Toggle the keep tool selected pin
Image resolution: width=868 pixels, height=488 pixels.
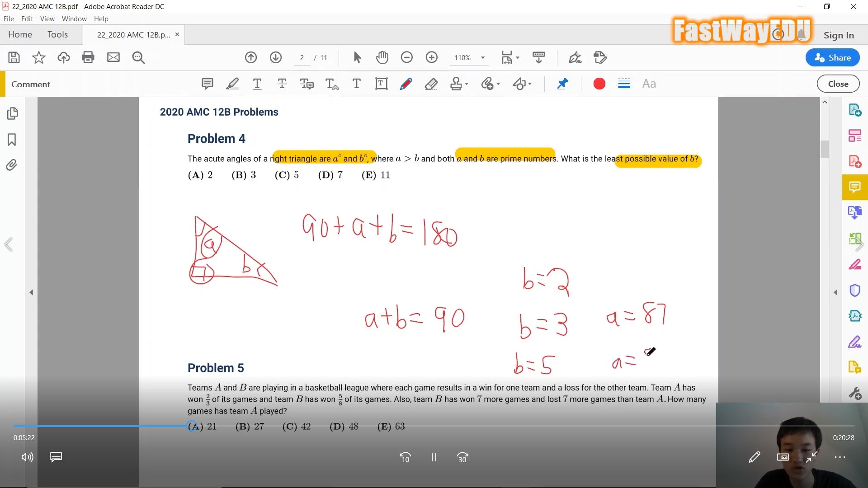tap(562, 84)
